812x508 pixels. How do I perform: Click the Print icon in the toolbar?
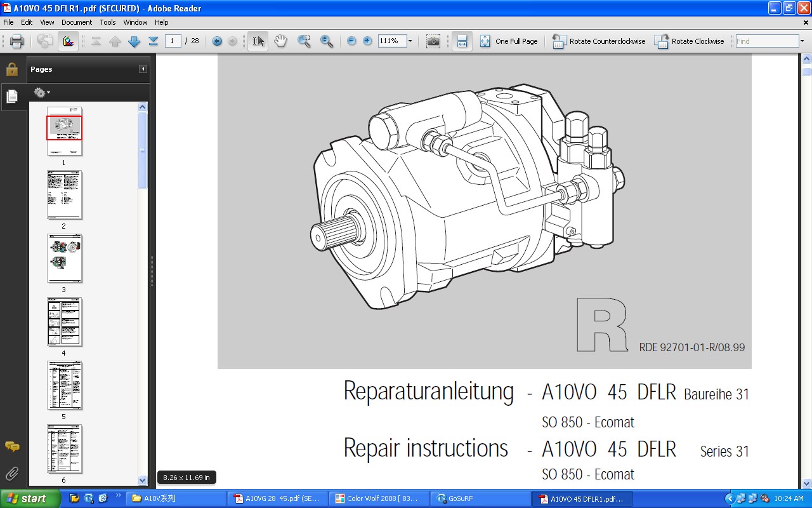(x=17, y=41)
